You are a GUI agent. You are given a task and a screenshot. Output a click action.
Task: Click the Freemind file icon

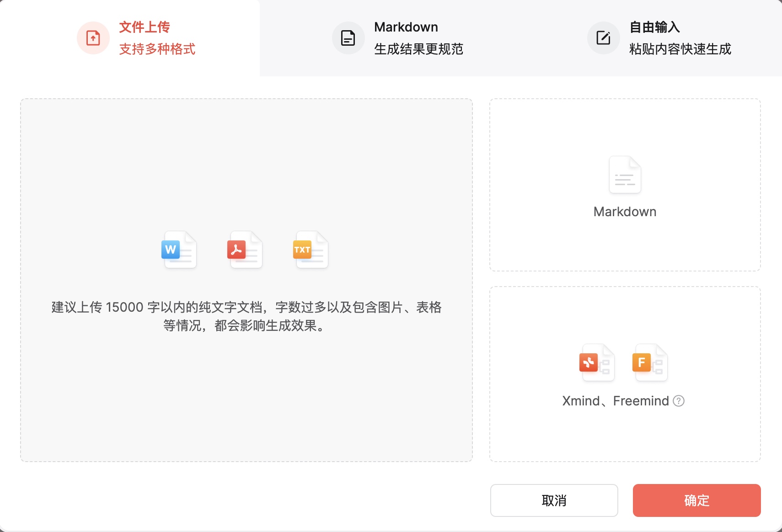(x=650, y=362)
